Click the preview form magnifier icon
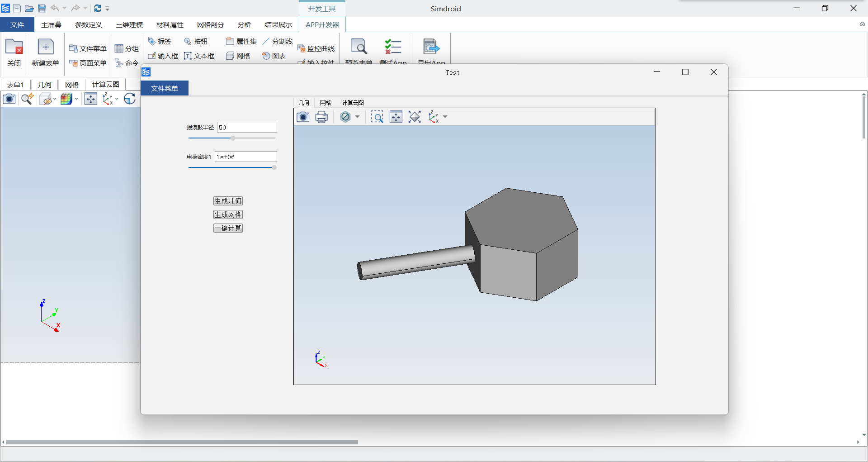The image size is (868, 462). (x=359, y=47)
